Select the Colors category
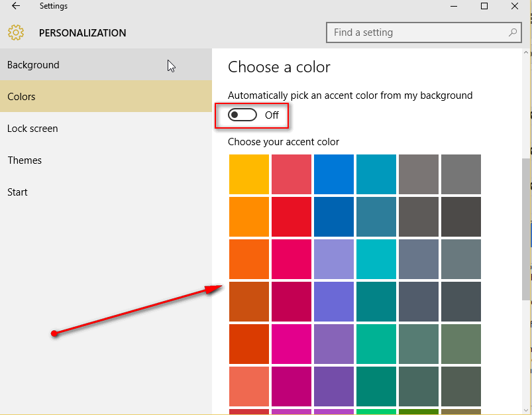The height and width of the screenshot is (415, 532). [106, 96]
